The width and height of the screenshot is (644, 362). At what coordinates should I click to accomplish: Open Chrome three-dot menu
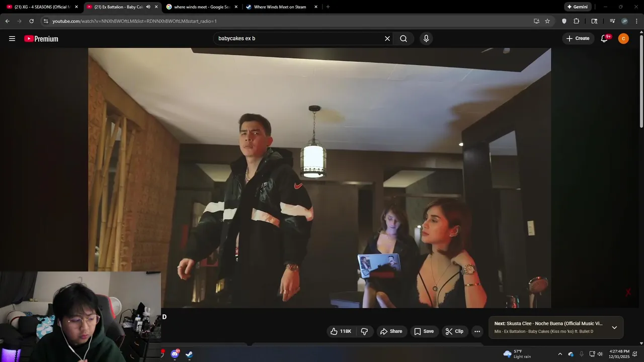tap(636, 21)
